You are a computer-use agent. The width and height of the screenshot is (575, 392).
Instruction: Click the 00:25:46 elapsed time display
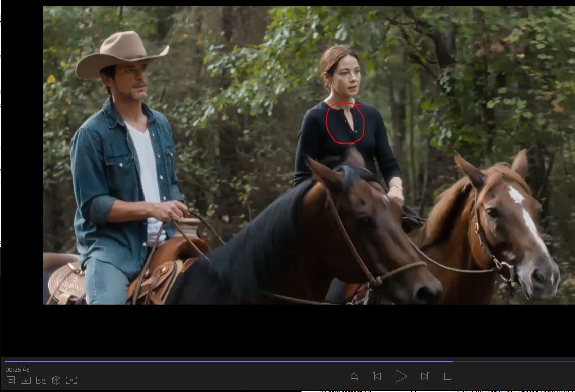click(18, 370)
